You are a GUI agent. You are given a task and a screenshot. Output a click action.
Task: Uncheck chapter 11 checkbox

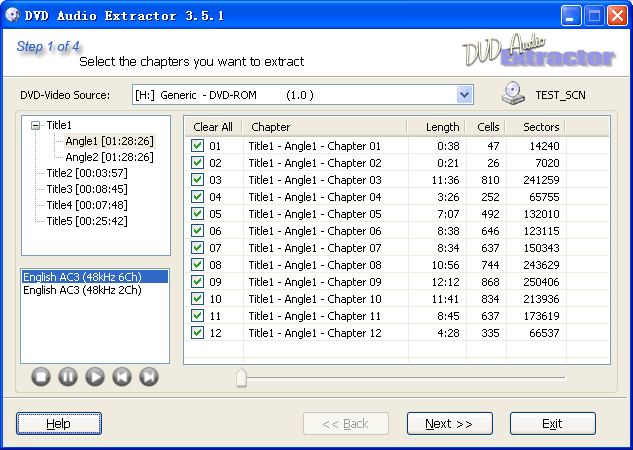click(x=197, y=316)
